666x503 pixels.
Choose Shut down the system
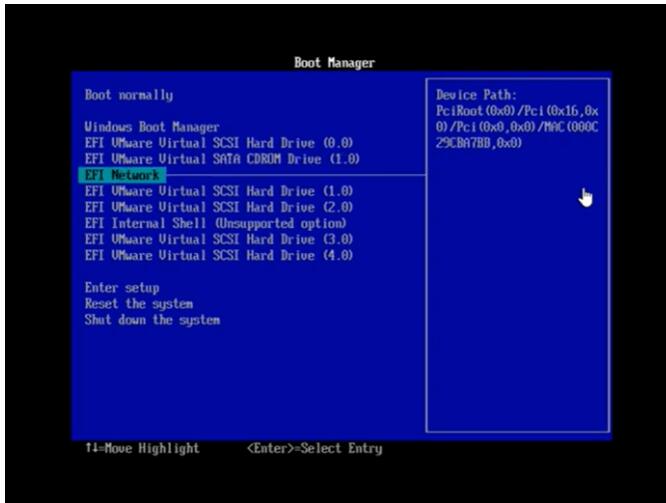click(x=152, y=320)
